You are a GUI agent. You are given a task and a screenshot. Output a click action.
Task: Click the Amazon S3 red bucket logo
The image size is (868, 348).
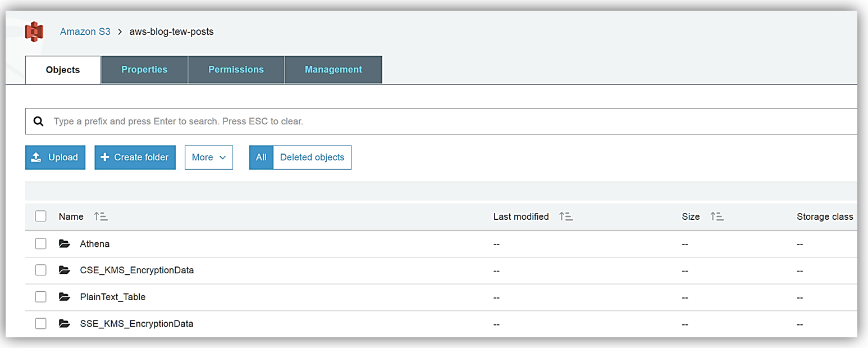tap(34, 31)
